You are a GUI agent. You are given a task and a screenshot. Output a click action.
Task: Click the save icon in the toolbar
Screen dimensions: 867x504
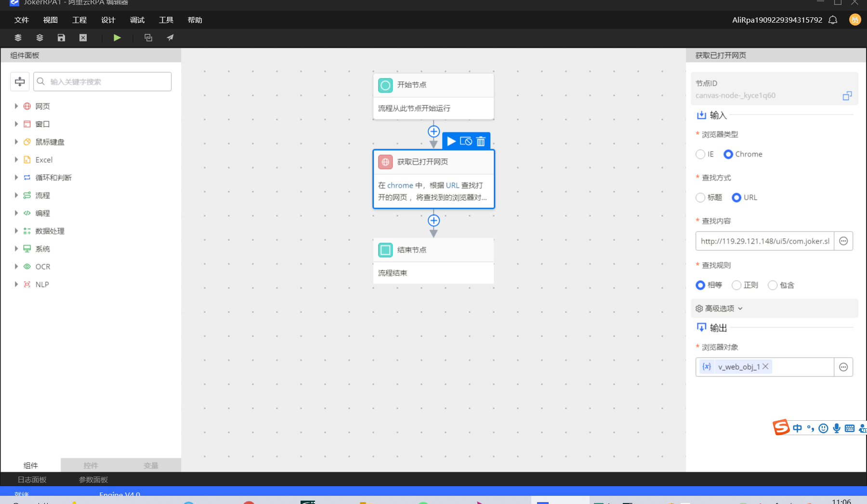pyautogui.click(x=61, y=38)
